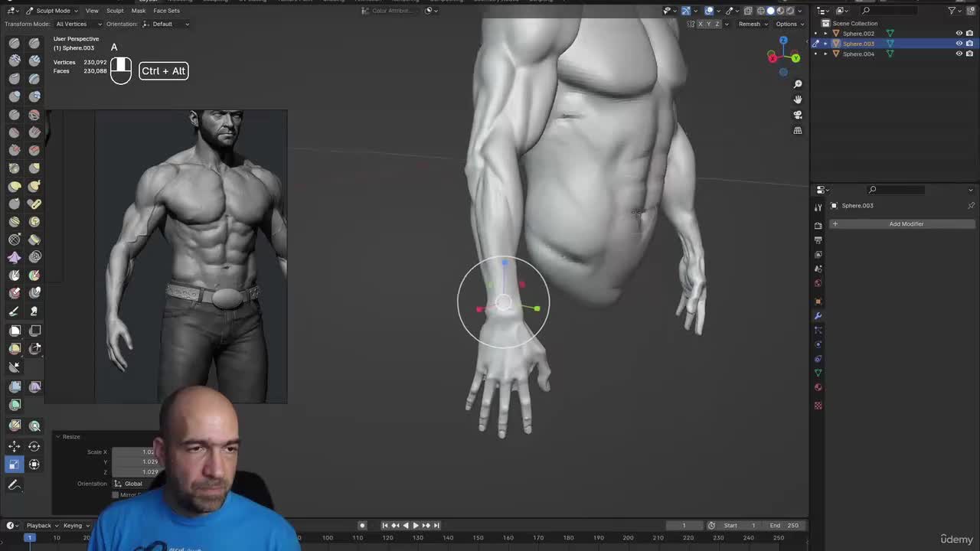Toggle Y axis symmetry button

(709, 24)
